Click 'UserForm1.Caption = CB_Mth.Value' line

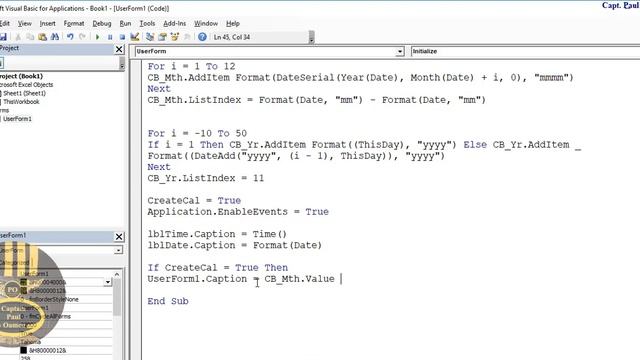(241, 279)
